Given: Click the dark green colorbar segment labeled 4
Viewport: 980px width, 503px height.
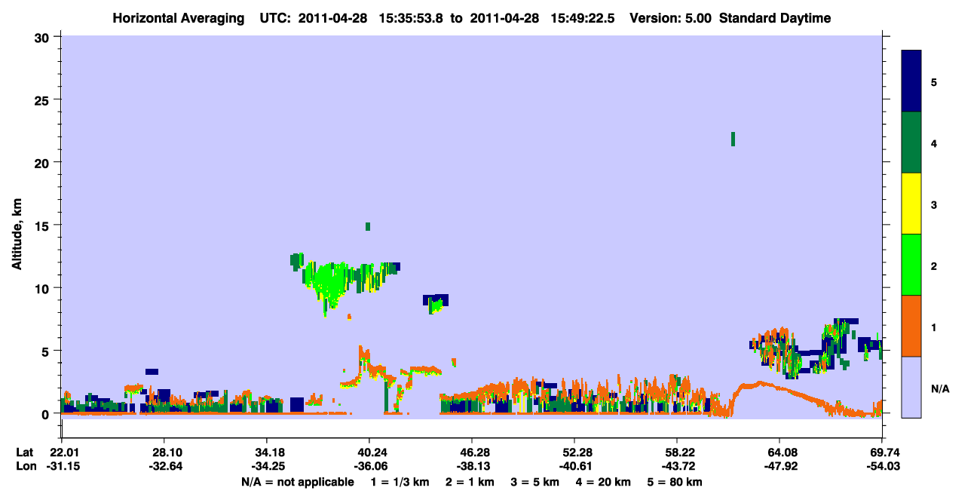Looking at the screenshot, I should 911,143.
